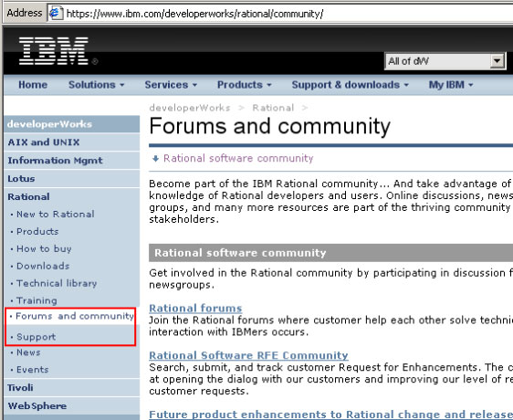Screen dimensions: 513x420
Task: Click Rational breadcrumb
Action: 273,108
